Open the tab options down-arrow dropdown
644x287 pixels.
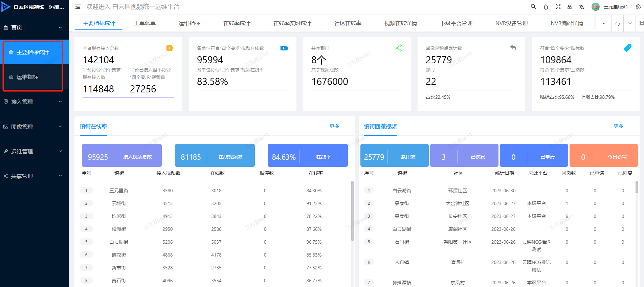click(630, 23)
